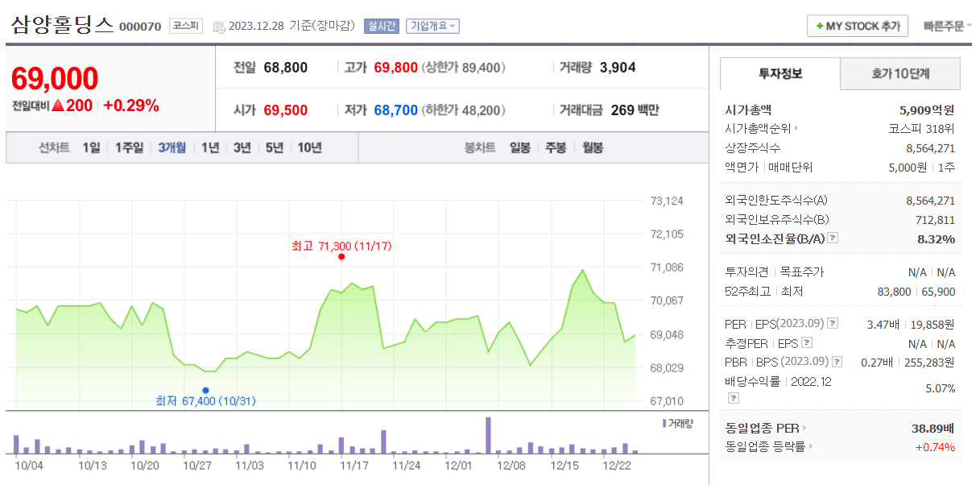The width and height of the screenshot is (980, 485).
Task: Select 10년 line chart period
Action: pyautogui.click(x=310, y=147)
